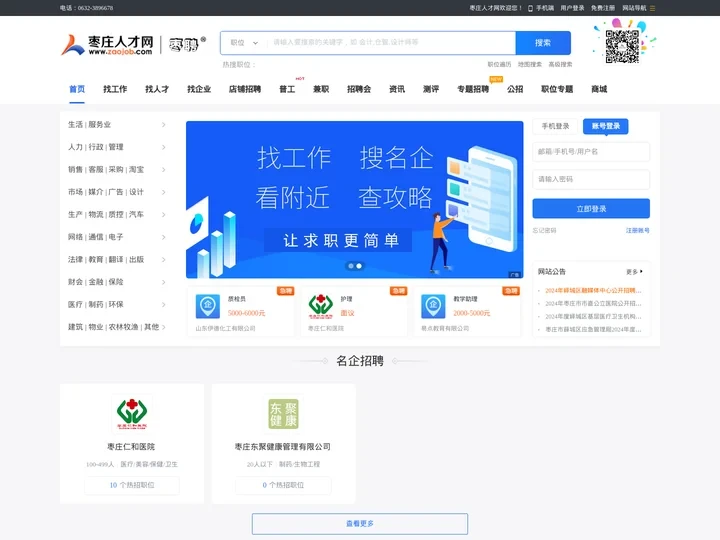720x540 pixels.
Task: Click 高级搜索 link
Action: 560,64
